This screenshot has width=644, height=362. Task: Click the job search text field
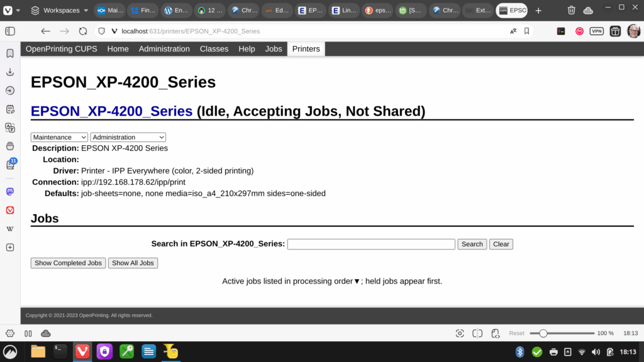[x=371, y=244]
